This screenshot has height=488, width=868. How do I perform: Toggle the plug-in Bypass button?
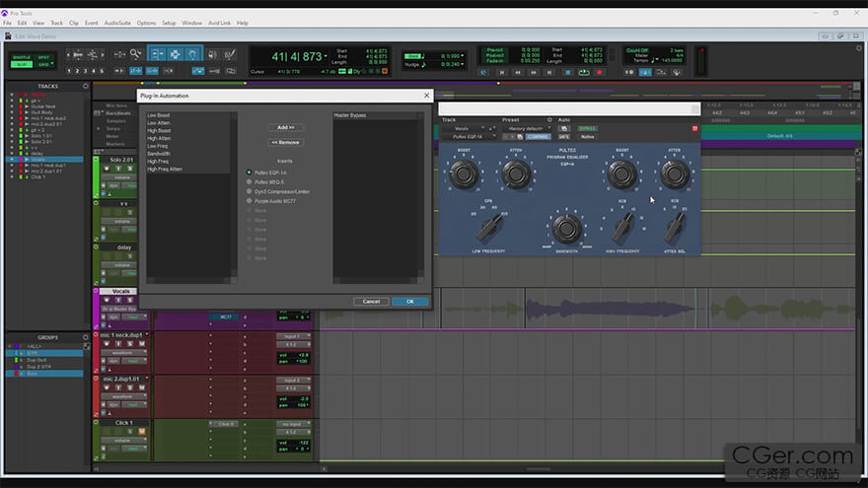pos(587,128)
